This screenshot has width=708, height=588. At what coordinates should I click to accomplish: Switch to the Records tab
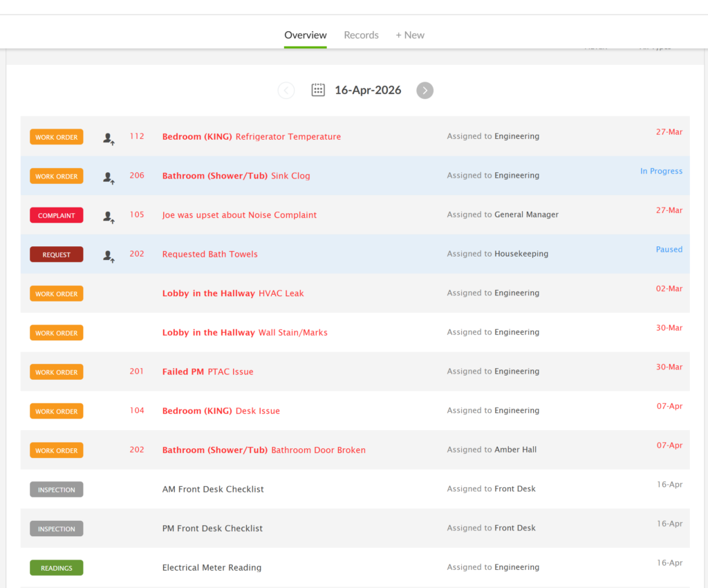point(361,35)
